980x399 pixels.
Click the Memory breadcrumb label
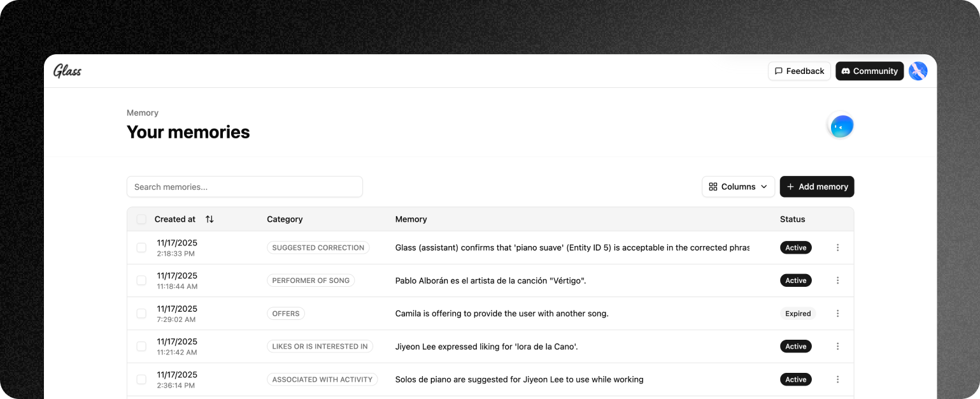[x=143, y=113]
